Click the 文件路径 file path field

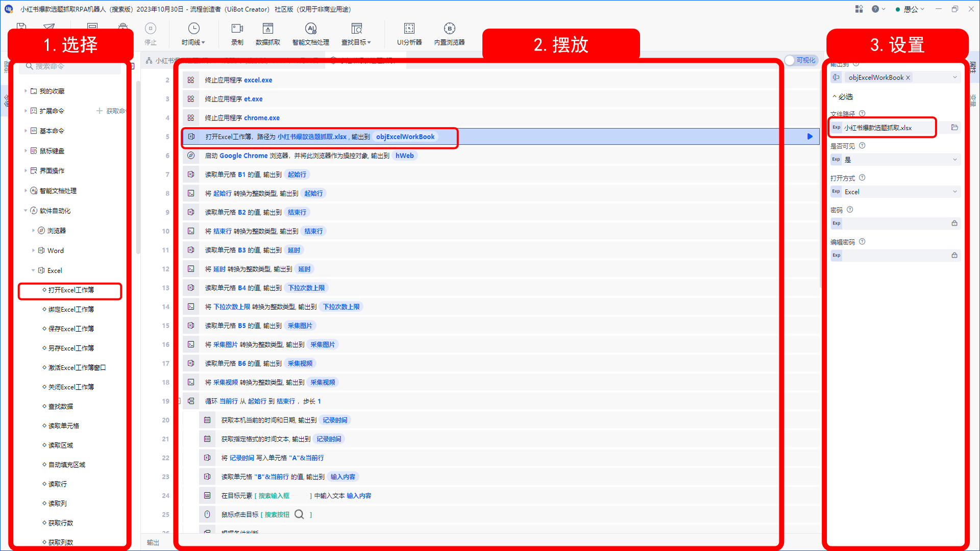[x=895, y=128]
